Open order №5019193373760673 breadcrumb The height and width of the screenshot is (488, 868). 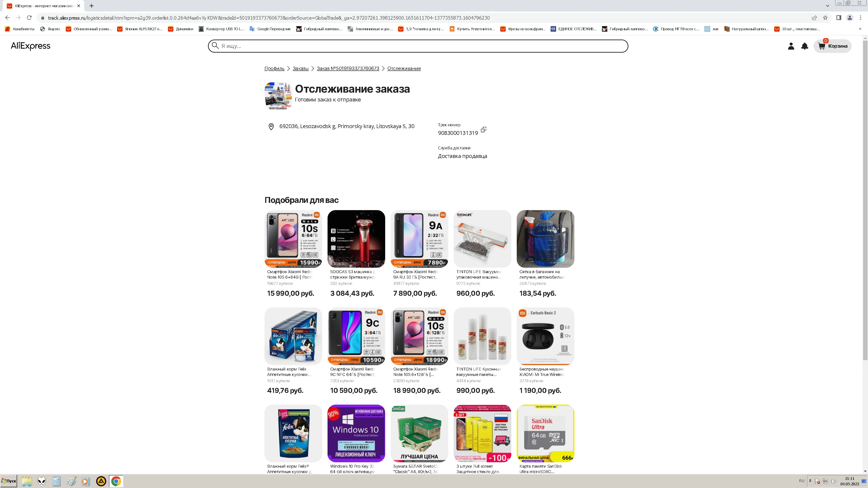tap(348, 68)
